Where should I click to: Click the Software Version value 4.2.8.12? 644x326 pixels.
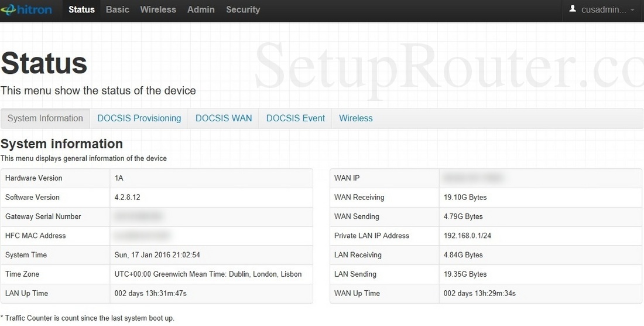click(x=128, y=198)
